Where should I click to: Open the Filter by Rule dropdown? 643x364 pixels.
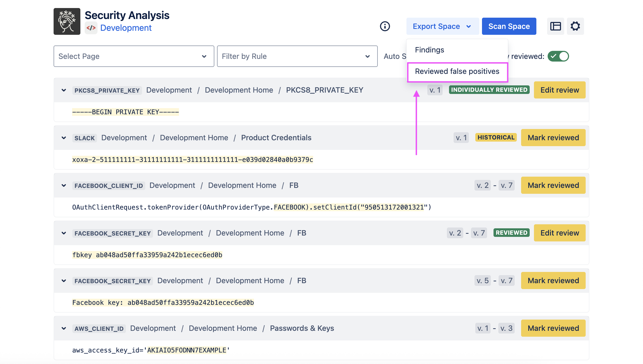point(297,56)
